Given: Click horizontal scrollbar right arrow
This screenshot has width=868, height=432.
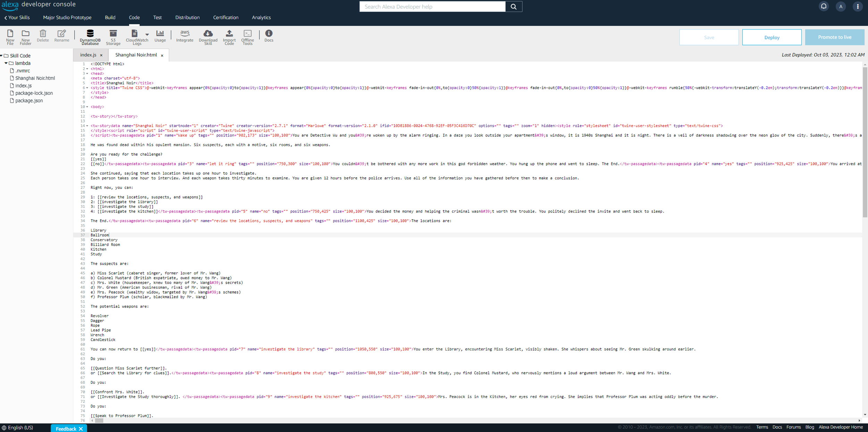Looking at the screenshot, I should pyautogui.click(x=859, y=421).
